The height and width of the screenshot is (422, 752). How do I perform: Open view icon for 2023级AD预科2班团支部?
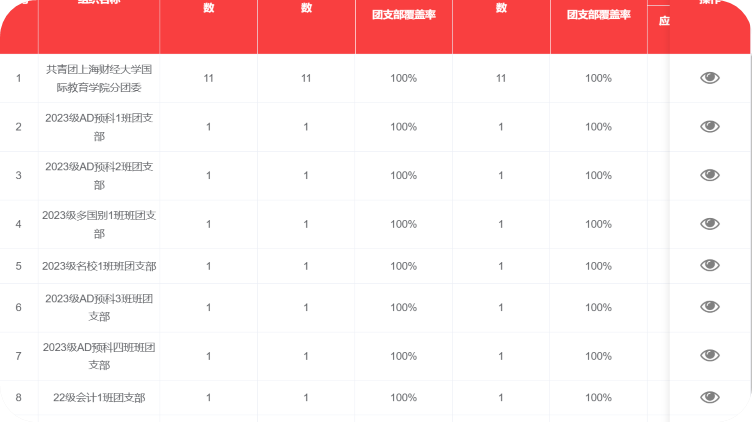pos(710,175)
